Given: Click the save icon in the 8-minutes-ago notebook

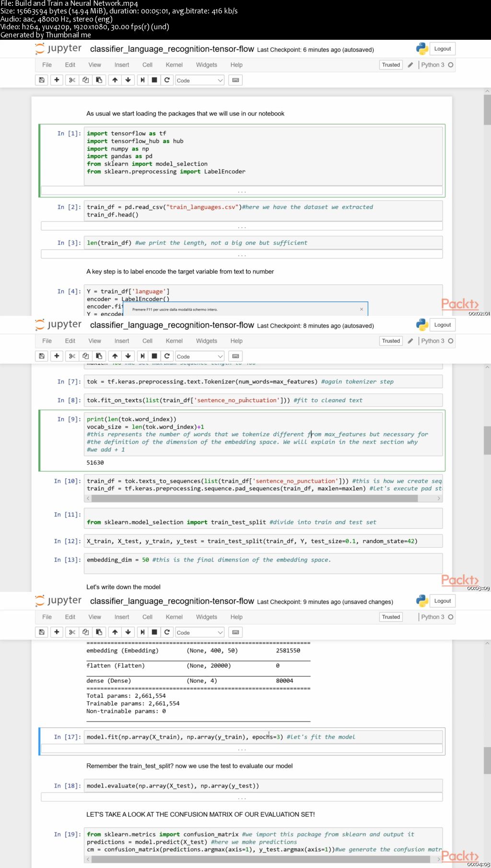Looking at the screenshot, I should [x=42, y=356].
